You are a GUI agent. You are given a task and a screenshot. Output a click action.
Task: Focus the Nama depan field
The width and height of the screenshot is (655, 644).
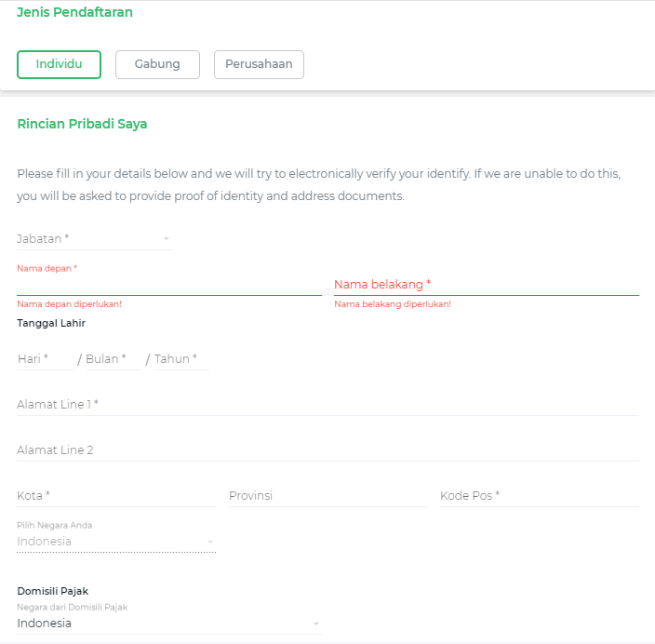click(168, 285)
